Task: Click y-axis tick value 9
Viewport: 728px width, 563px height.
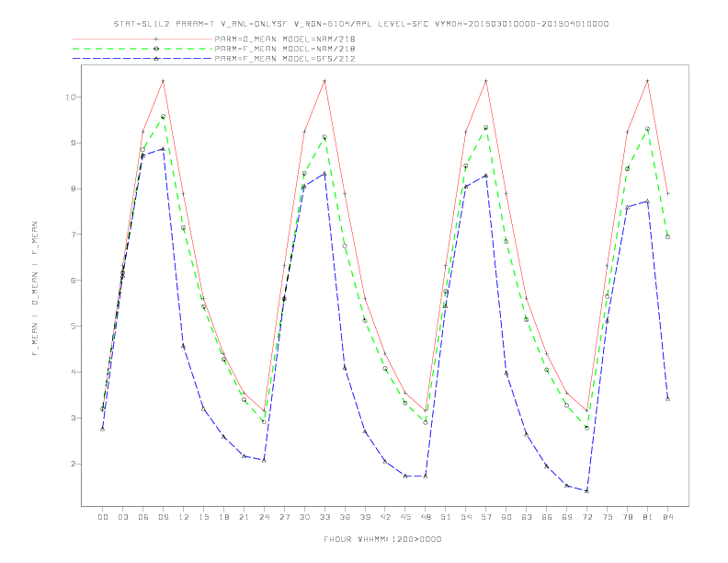Action: (x=74, y=144)
